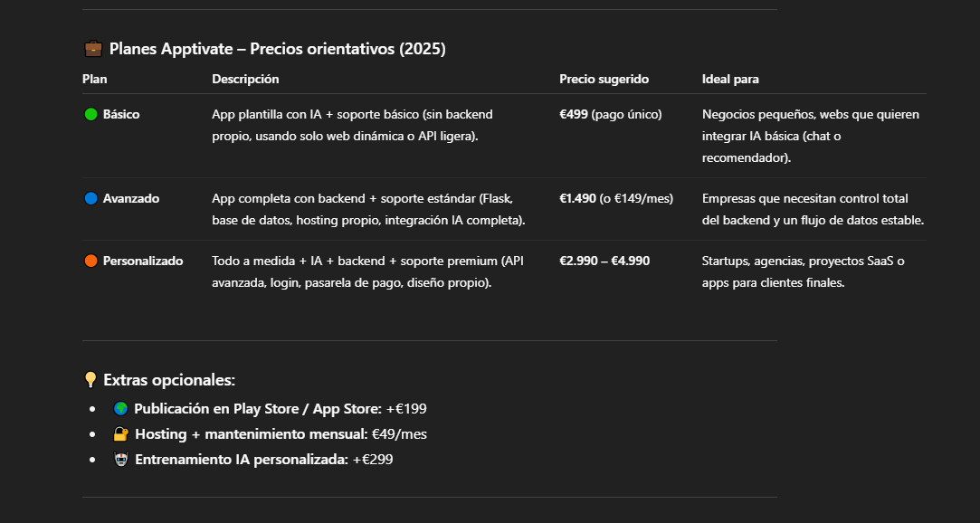Click the Precio sugerido column header

click(x=604, y=80)
